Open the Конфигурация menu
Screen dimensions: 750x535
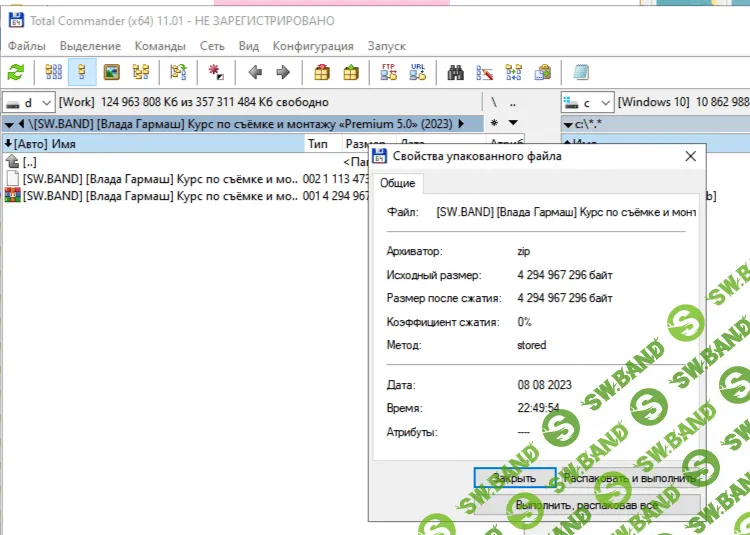[313, 46]
